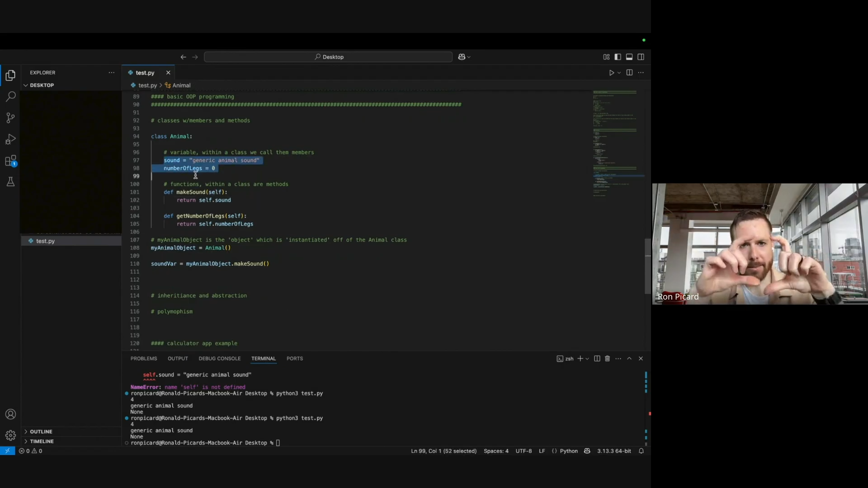
Task: Expand the Timeline section
Action: pyautogui.click(x=42, y=441)
